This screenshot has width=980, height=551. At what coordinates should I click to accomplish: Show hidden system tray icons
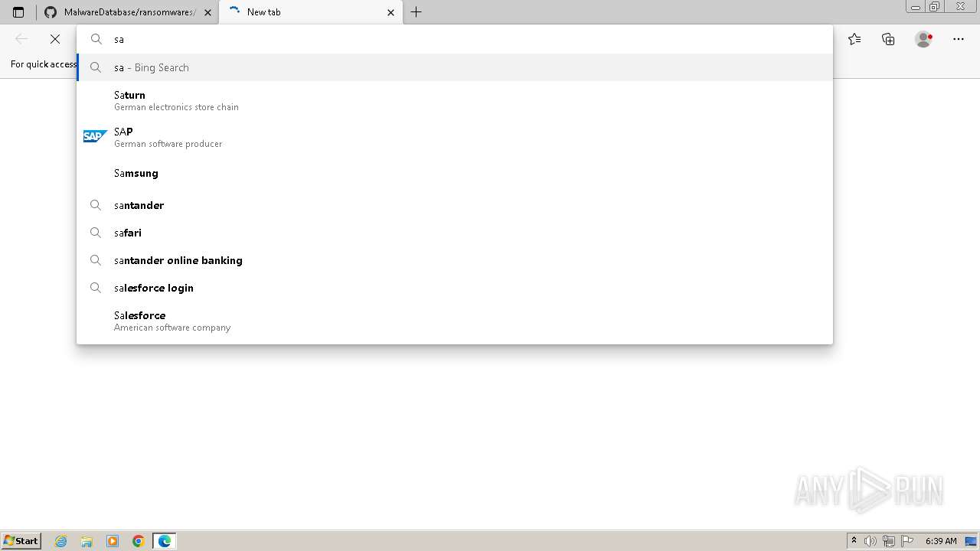pos(854,541)
